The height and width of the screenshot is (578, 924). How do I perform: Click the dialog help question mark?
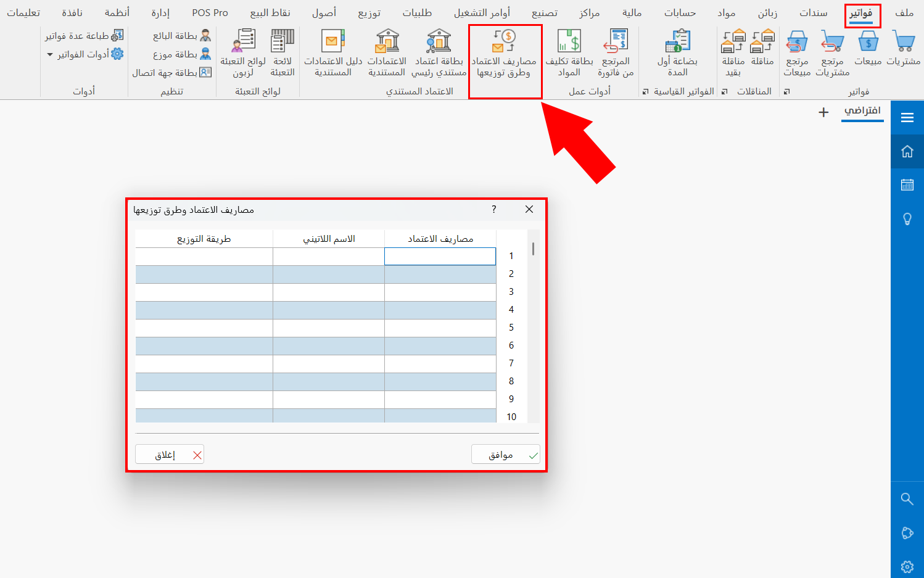(494, 209)
